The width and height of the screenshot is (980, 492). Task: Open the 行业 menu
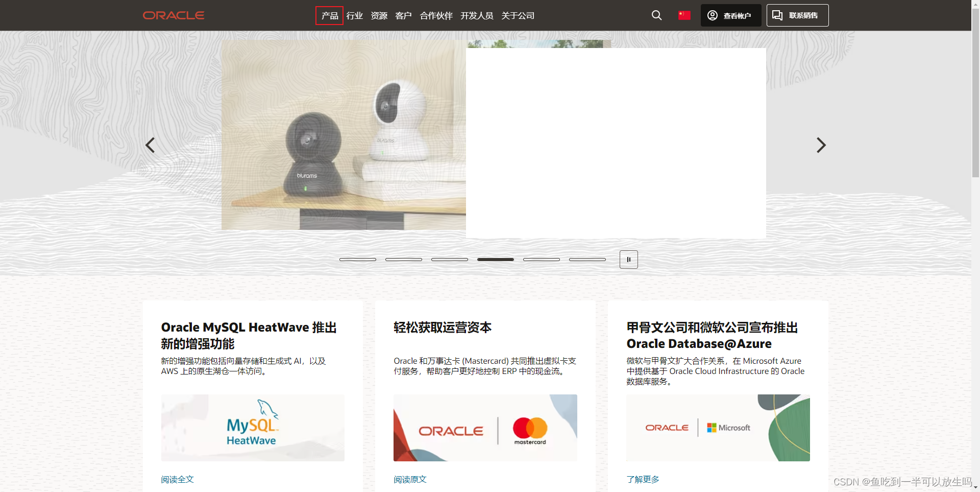pyautogui.click(x=355, y=16)
